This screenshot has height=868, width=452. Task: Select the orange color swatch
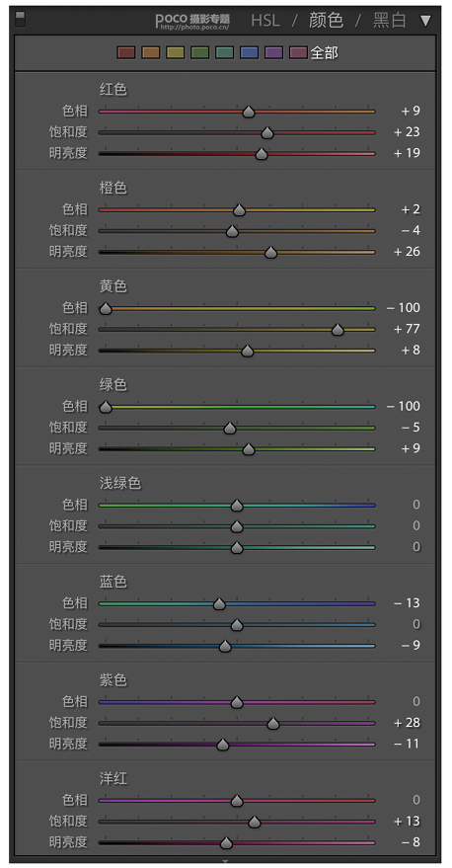150,52
